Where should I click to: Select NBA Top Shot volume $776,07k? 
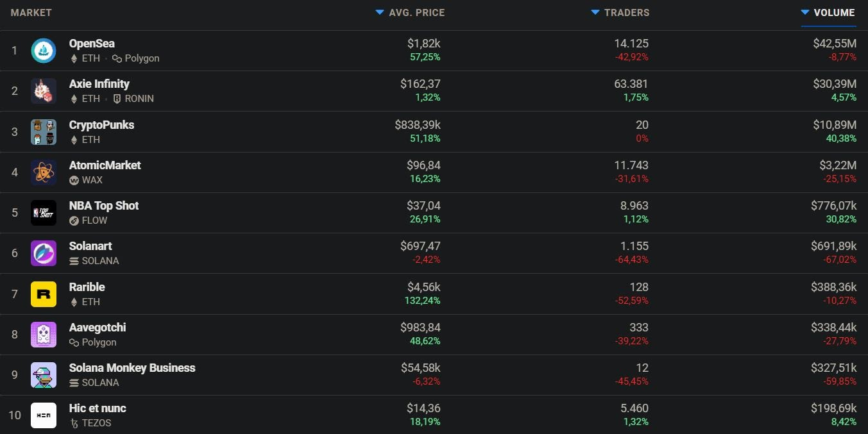click(833, 206)
